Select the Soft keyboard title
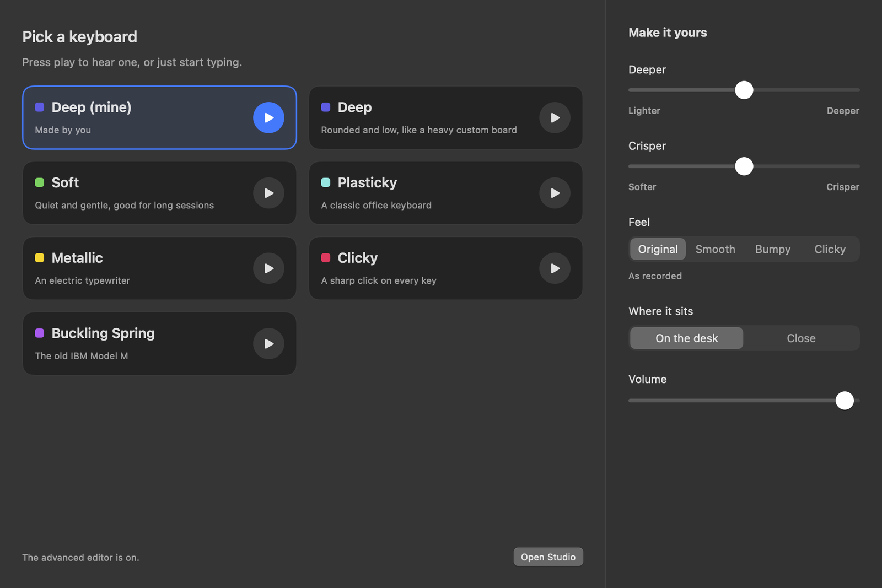The height and width of the screenshot is (588, 882). (65, 182)
